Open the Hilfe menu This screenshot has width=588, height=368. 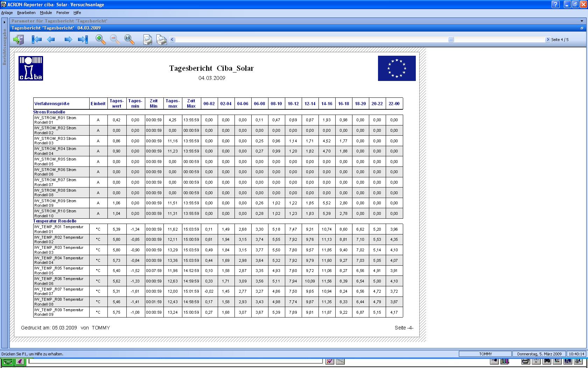point(77,13)
